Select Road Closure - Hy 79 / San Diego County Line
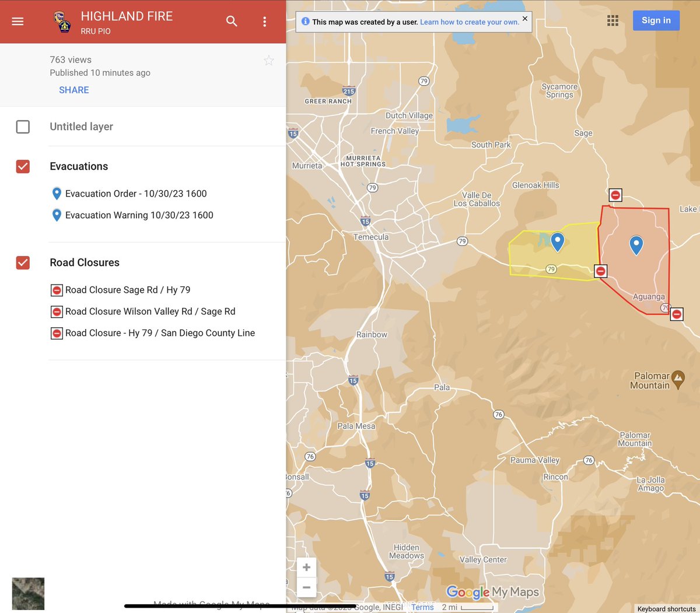 pyautogui.click(x=160, y=332)
